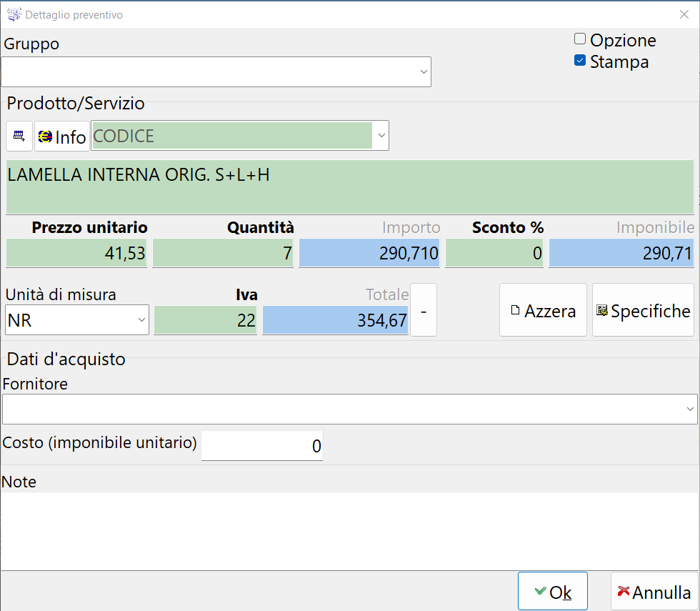
Task: Uncheck the Stampa checkbox
Action: [580, 61]
